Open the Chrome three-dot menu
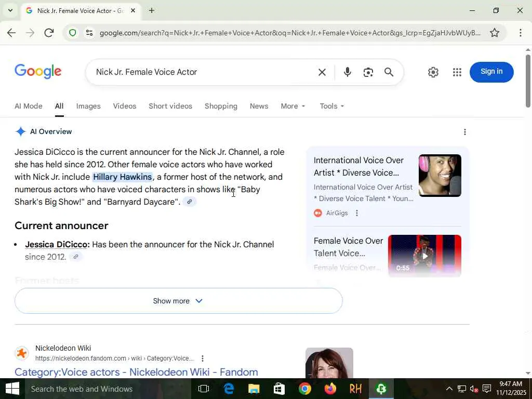The image size is (532, 399). [521, 33]
